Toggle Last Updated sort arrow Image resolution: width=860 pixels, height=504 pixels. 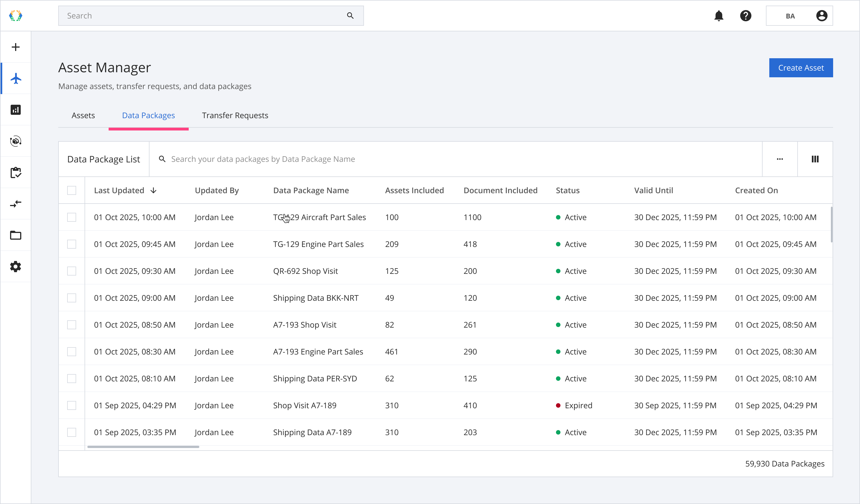154,190
